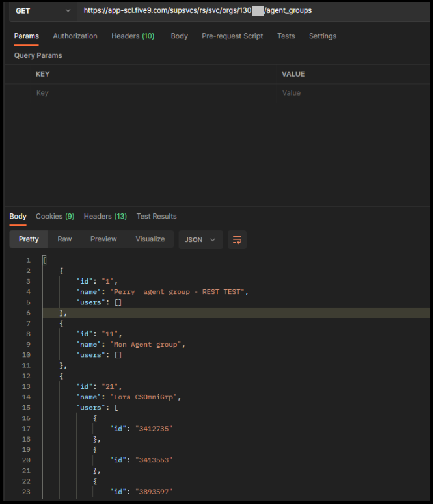The height and width of the screenshot is (504, 434).
Task: Switch to Raw view
Action: click(x=64, y=239)
